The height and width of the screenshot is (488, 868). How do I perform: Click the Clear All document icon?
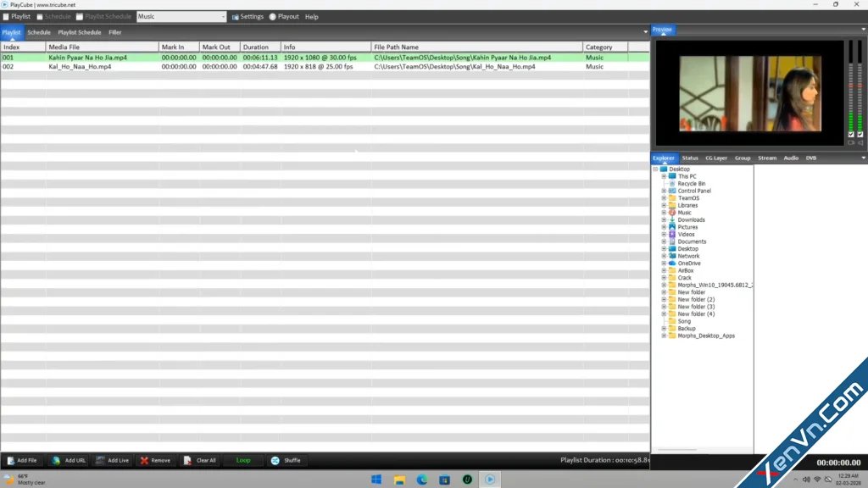[187, 460]
